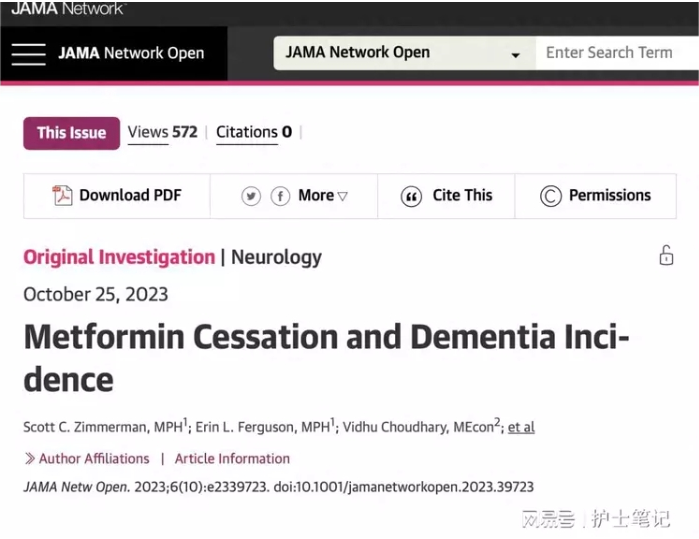
Task: Click the PDF file icon
Action: coord(62,196)
